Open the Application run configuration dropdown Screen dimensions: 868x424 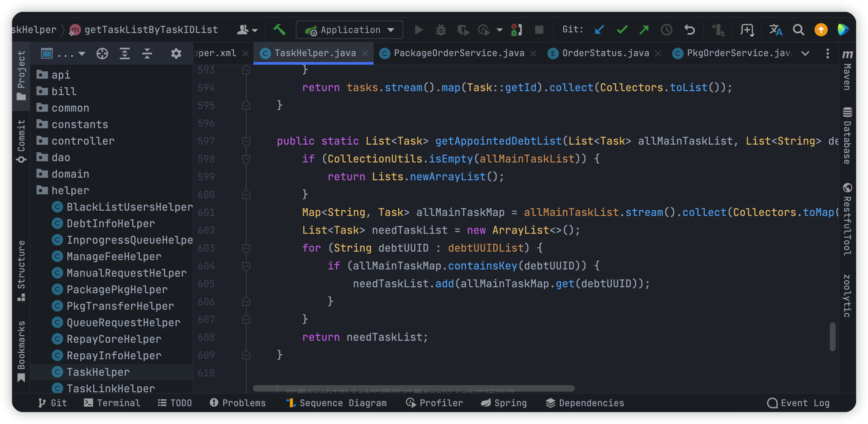350,30
